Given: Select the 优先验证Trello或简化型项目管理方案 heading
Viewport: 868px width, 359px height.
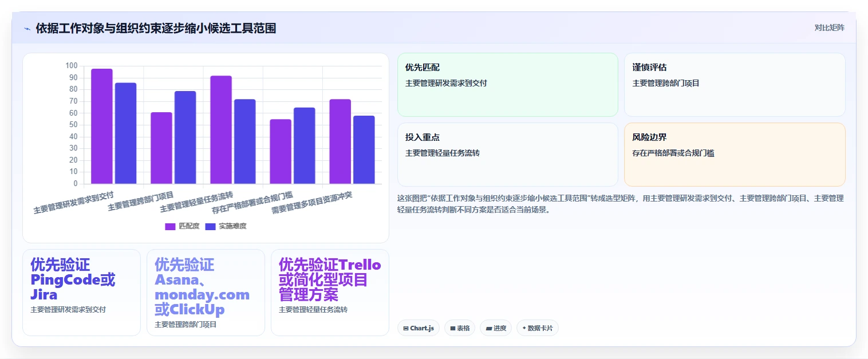Looking at the screenshot, I should pyautogui.click(x=330, y=280).
